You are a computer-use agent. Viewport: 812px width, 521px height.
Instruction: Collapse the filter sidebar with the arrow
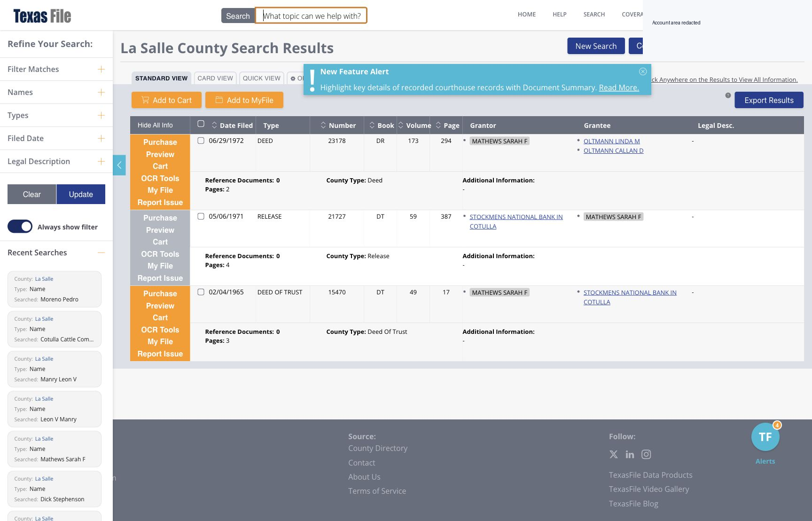pos(119,165)
